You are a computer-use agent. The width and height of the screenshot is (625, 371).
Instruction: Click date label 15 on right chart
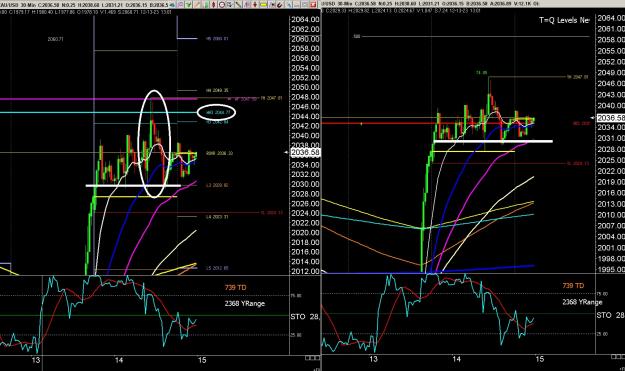[539, 359]
